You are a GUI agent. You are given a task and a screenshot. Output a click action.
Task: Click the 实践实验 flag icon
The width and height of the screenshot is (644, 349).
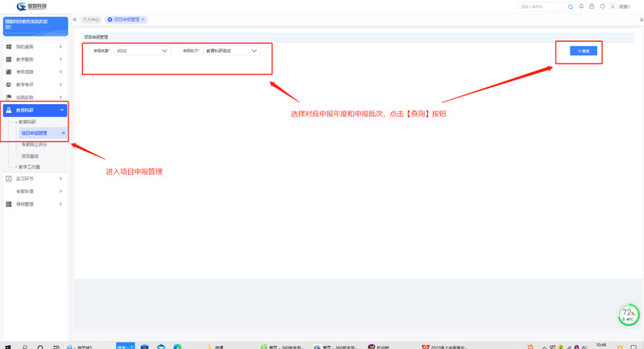click(x=9, y=98)
